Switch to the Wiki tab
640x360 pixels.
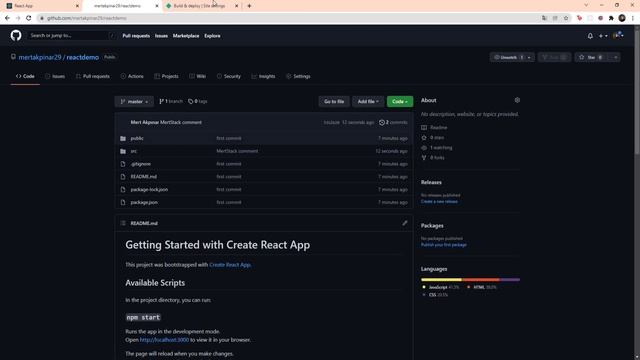point(198,76)
